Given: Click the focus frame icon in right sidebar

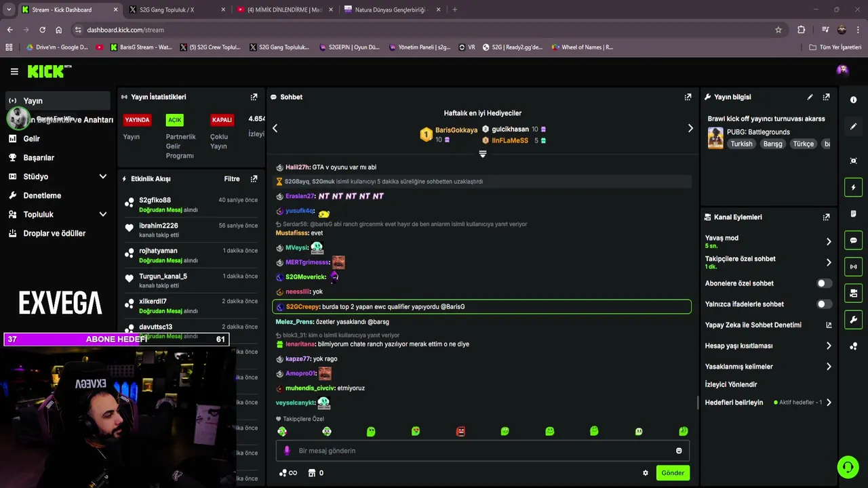Looking at the screenshot, I should coord(853,161).
